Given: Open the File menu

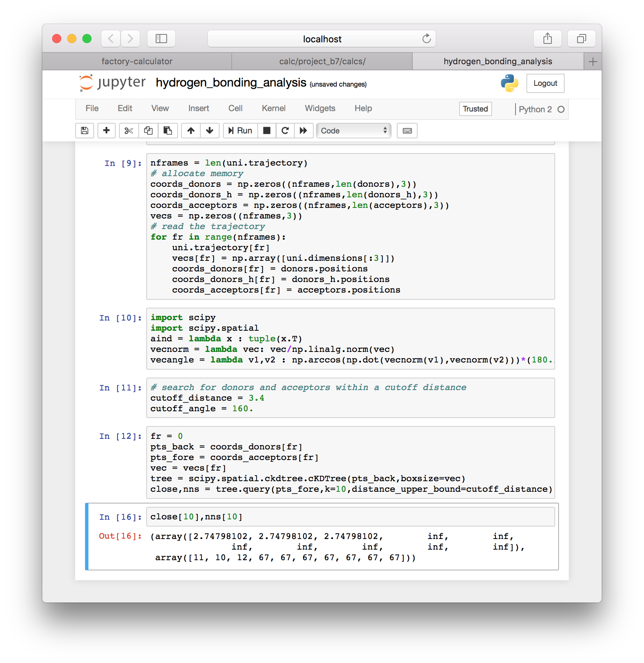Looking at the screenshot, I should (x=92, y=108).
